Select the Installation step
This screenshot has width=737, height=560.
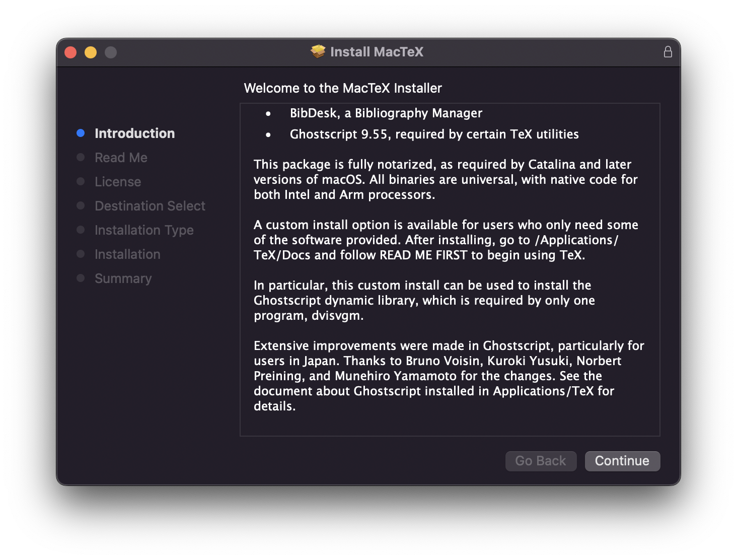point(127,254)
